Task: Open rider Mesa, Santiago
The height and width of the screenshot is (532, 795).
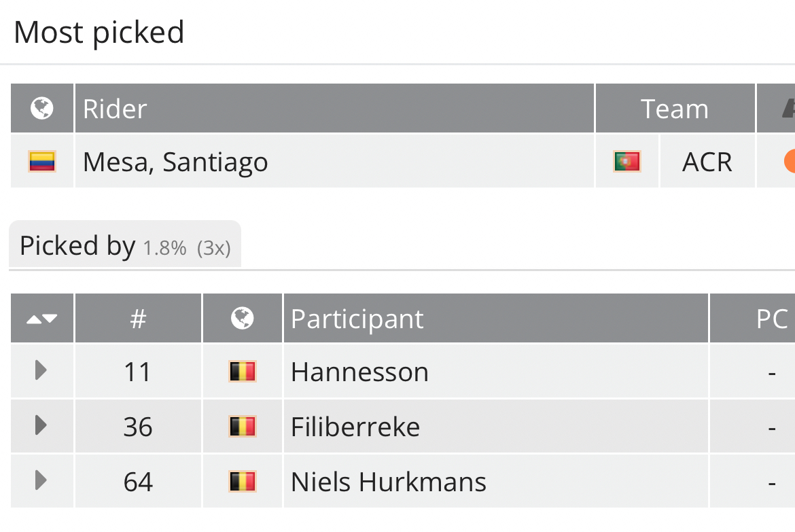Action: pyautogui.click(x=175, y=162)
